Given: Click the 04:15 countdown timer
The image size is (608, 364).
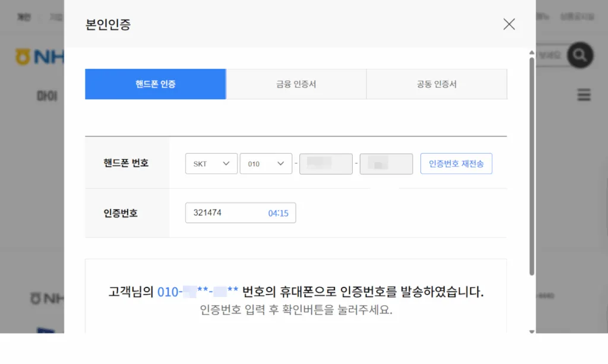Looking at the screenshot, I should (x=278, y=213).
